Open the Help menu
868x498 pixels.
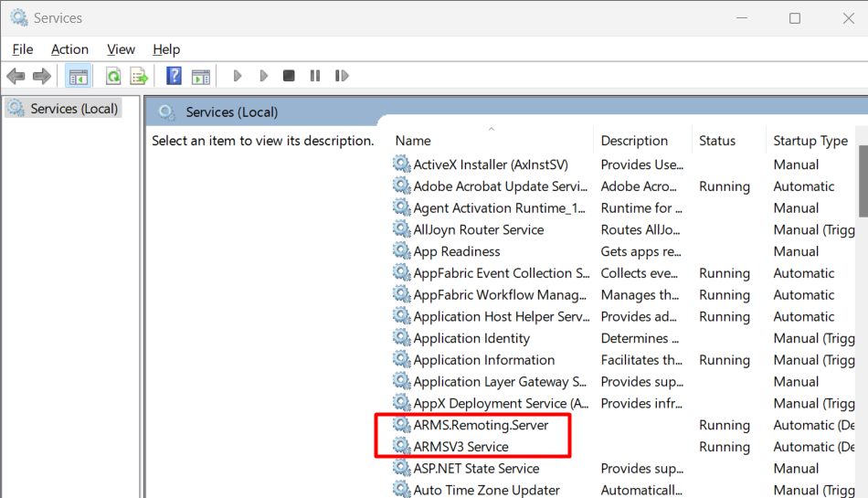click(x=166, y=49)
